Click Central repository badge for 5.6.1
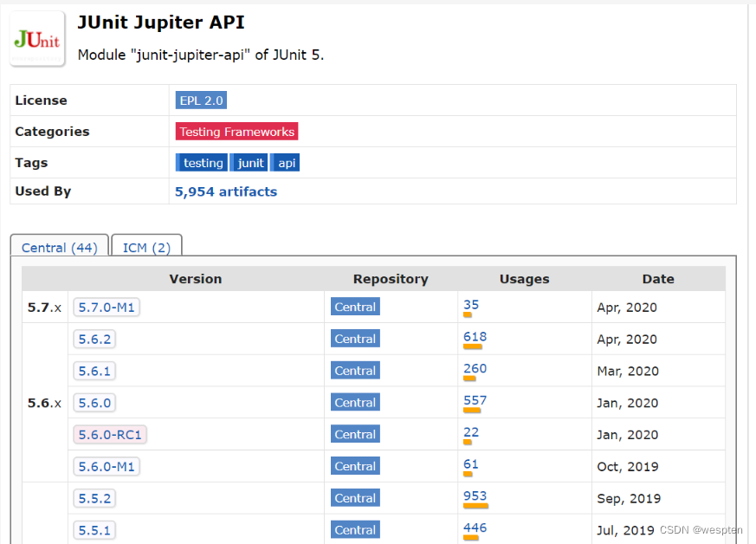The width and height of the screenshot is (756, 544). [355, 371]
